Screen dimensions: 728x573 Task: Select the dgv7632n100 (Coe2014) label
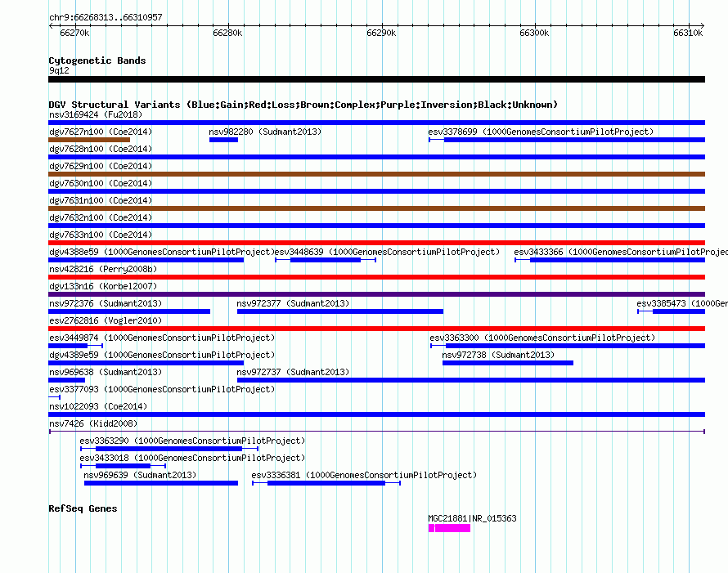point(101,217)
